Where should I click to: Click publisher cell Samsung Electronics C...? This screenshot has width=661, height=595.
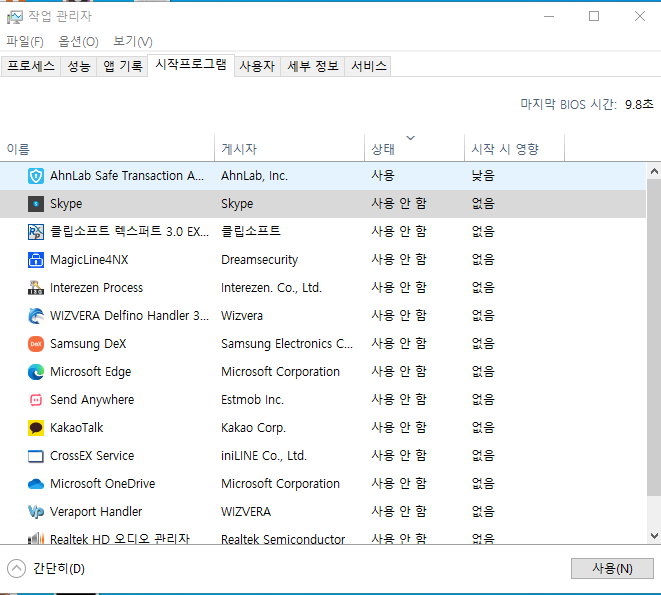(x=287, y=344)
